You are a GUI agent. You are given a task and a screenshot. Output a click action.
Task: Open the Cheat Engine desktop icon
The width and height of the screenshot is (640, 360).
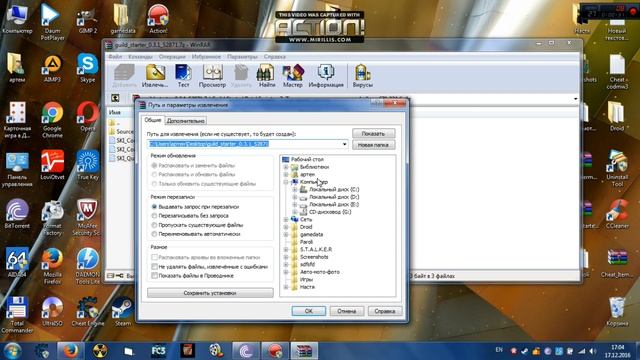[87, 311]
